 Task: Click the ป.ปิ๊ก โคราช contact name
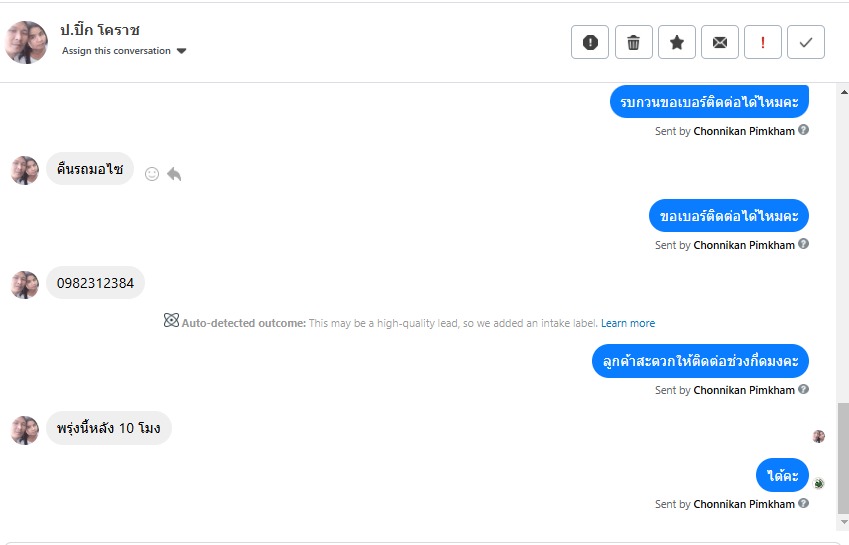click(x=100, y=30)
